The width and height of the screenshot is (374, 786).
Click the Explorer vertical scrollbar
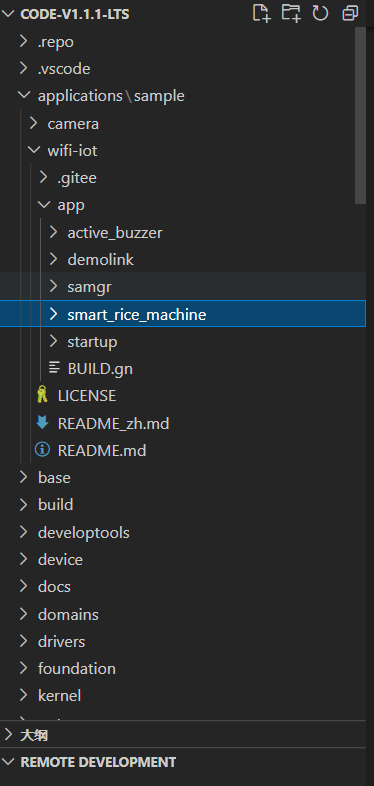pos(360,115)
